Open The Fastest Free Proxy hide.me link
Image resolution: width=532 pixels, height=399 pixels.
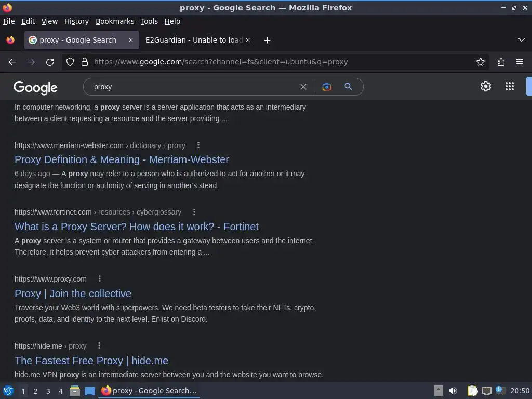91,361
